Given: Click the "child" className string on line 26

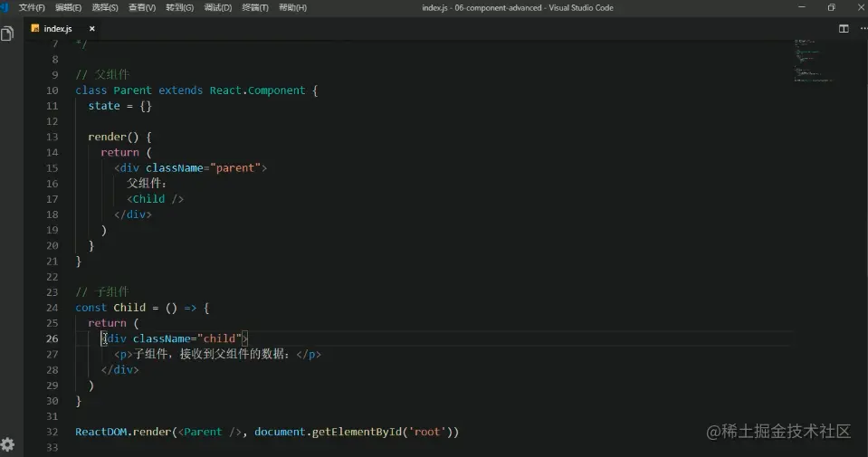Looking at the screenshot, I should click(x=219, y=338).
